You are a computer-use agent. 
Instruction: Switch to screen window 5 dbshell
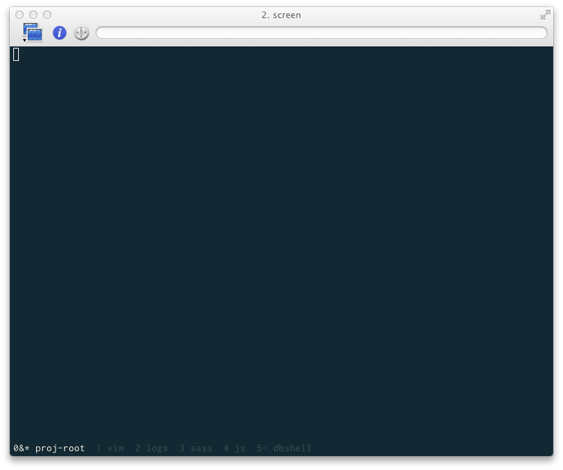(x=284, y=448)
